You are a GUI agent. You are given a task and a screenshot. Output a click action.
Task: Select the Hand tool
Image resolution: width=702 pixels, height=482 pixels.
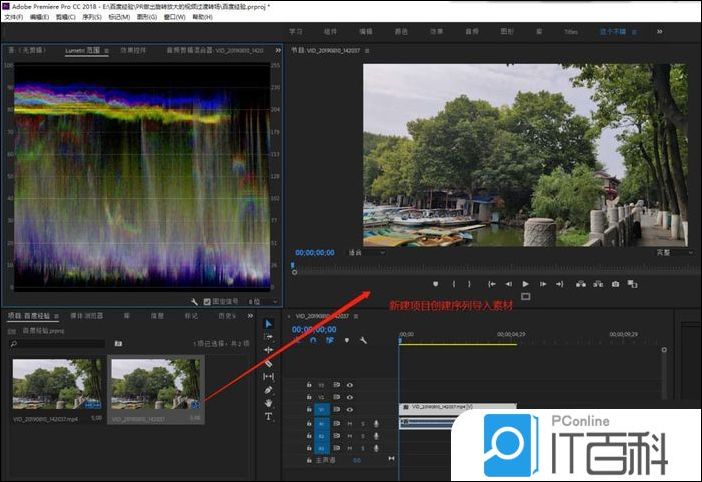click(x=268, y=402)
